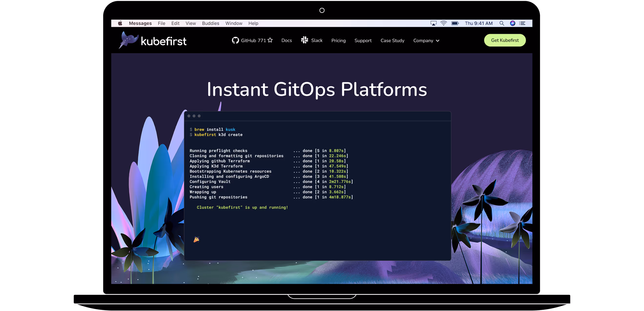This screenshot has height=311, width=644.
Task: Click "Cloning and formatting git repositories" line
Action: tap(237, 156)
